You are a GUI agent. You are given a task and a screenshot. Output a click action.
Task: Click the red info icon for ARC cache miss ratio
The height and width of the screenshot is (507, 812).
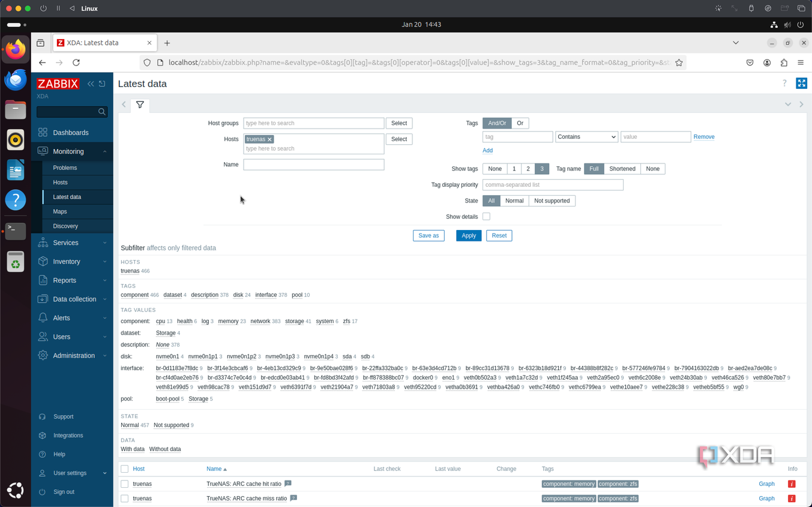coord(792,499)
